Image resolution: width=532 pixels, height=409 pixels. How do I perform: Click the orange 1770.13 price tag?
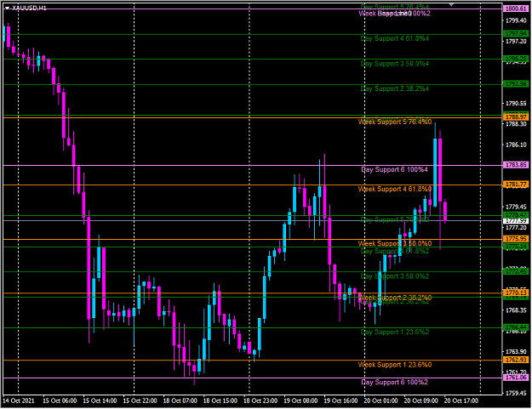(x=516, y=293)
